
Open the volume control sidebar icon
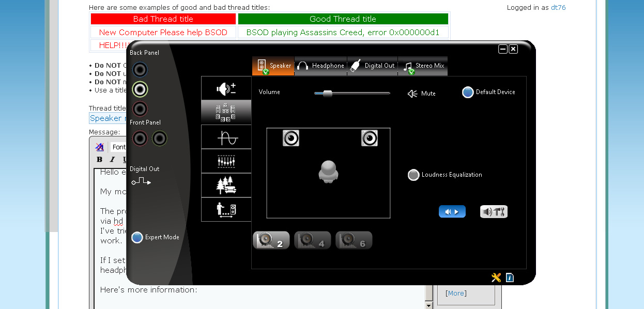226,88
